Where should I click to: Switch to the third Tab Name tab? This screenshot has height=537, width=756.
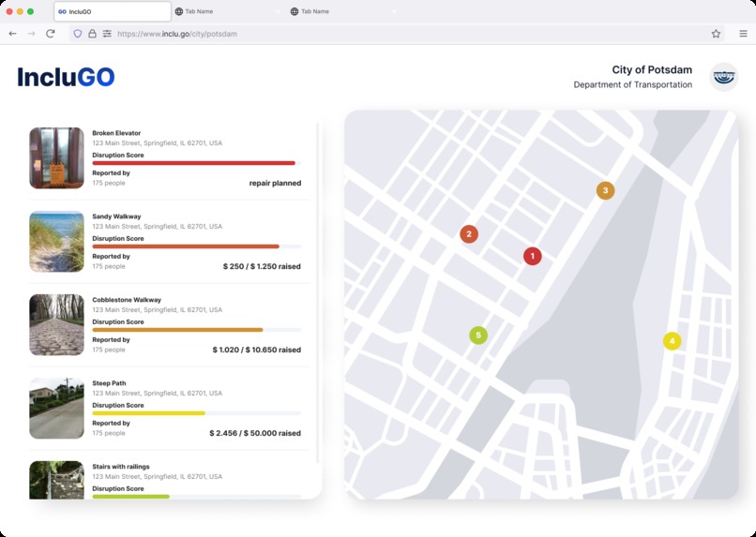click(344, 11)
